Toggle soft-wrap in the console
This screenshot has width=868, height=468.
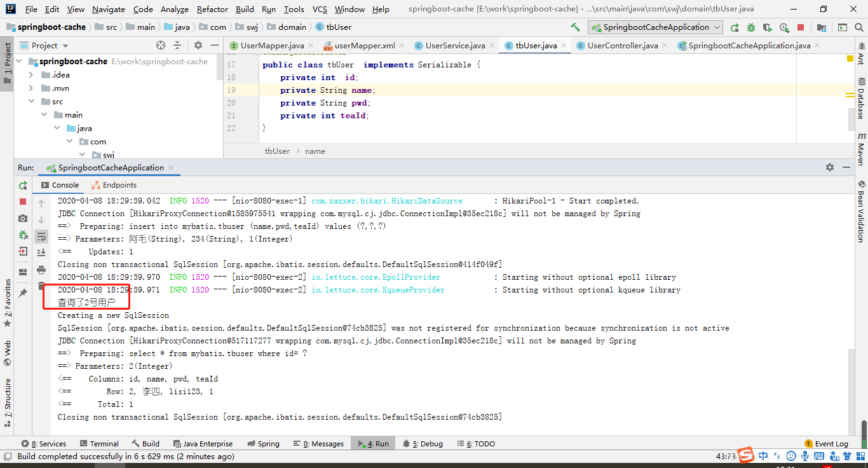coord(41,237)
